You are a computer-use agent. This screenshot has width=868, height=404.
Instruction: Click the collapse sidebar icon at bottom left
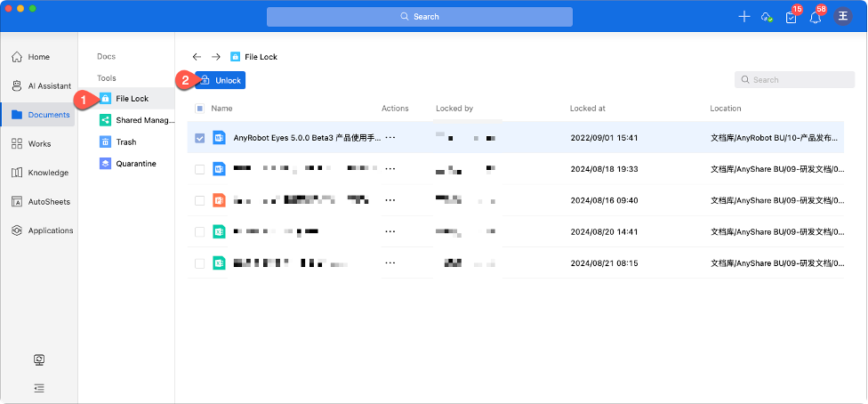click(x=39, y=388)
